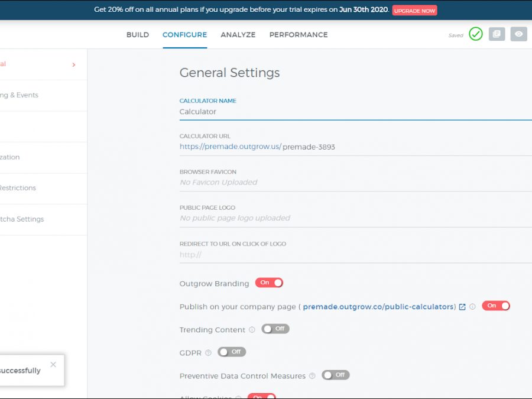Image resolution: width=532 pixels, height=399 pixels.
Task: Enable Preventive Data Control Measures toggle
Action: coord(336,375)
